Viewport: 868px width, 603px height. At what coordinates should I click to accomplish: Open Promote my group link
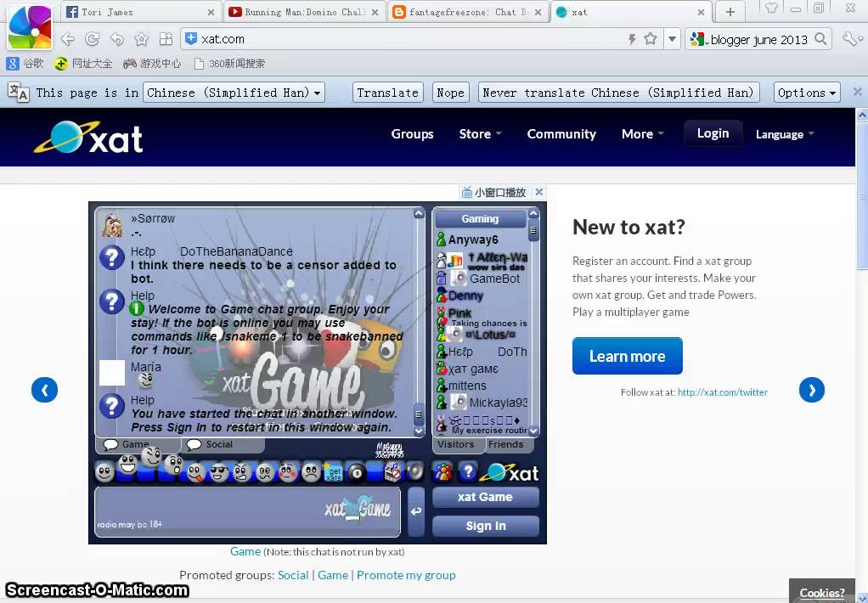tap(406, 575)
